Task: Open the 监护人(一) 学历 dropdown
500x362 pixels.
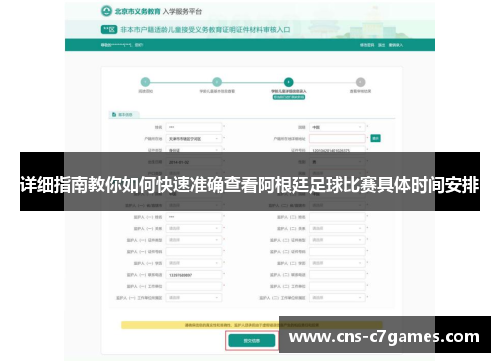Action: click(x=194, y=263)
